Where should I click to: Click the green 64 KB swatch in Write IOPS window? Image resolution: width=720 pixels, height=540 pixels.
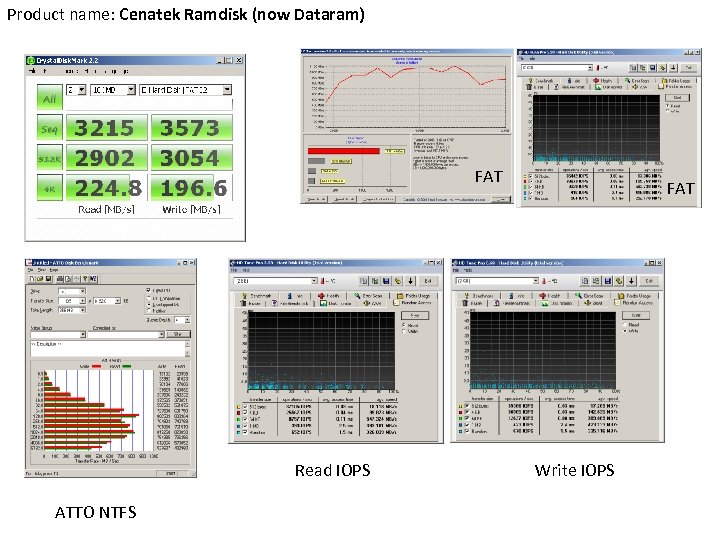click(460, 419)
